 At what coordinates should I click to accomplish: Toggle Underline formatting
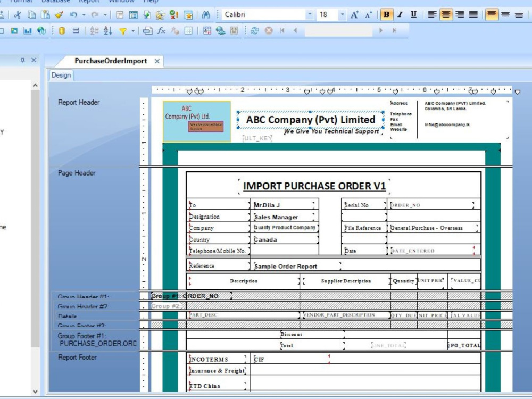click(413, 14)
